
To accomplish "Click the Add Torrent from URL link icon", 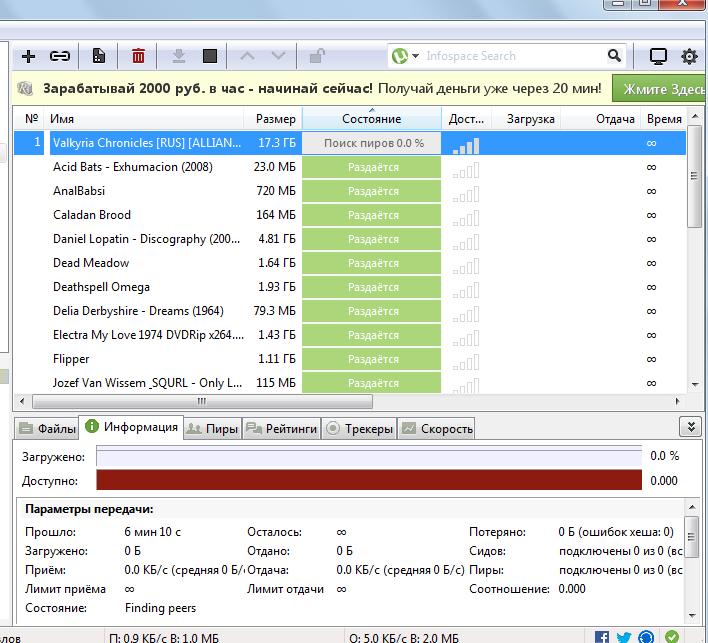I will click(59, 56).
